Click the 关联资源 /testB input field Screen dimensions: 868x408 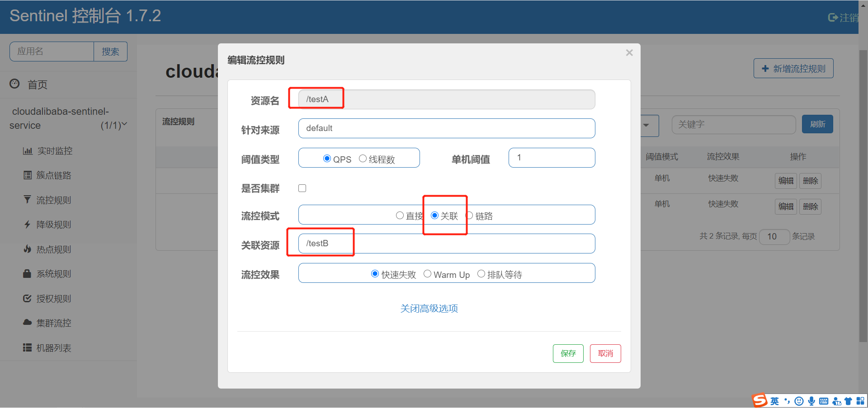[x=447, y=244]
